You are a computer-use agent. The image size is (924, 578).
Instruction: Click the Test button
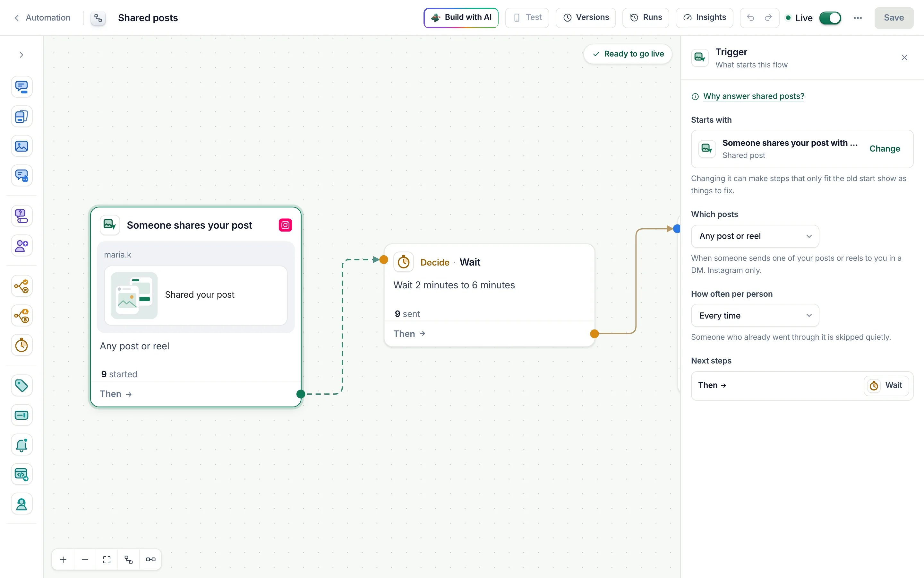click(x=527, y=18)
